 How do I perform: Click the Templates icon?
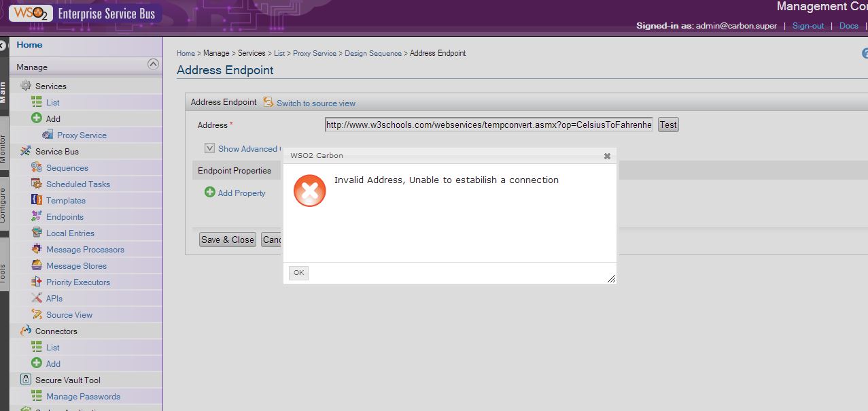[37, 200]
